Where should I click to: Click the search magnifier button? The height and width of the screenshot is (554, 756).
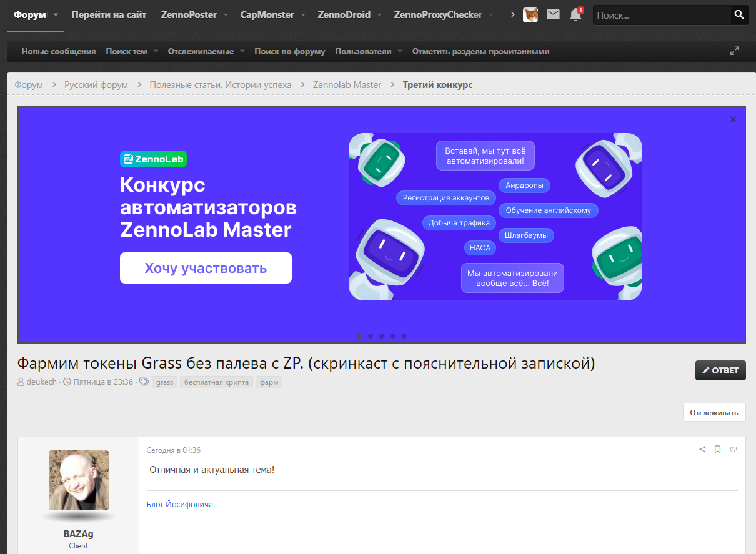(739, 15)
